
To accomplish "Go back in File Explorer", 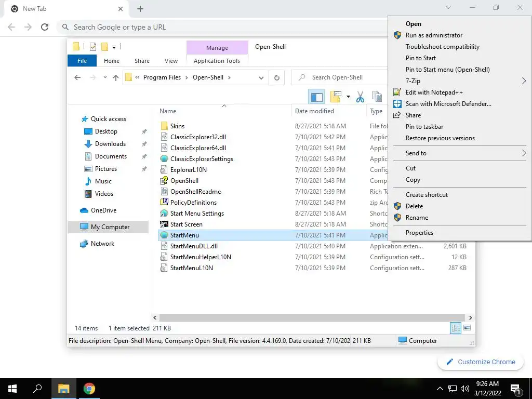I will (x=77, y=77).
